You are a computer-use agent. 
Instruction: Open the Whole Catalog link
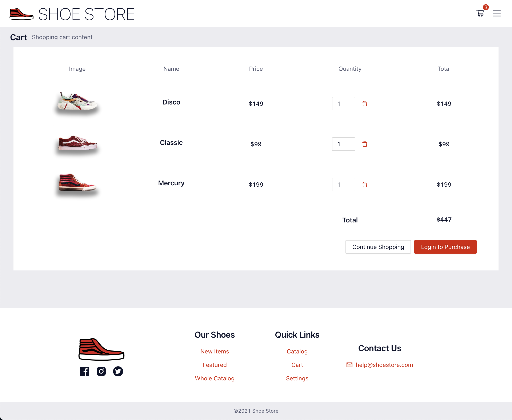(215, 378)
